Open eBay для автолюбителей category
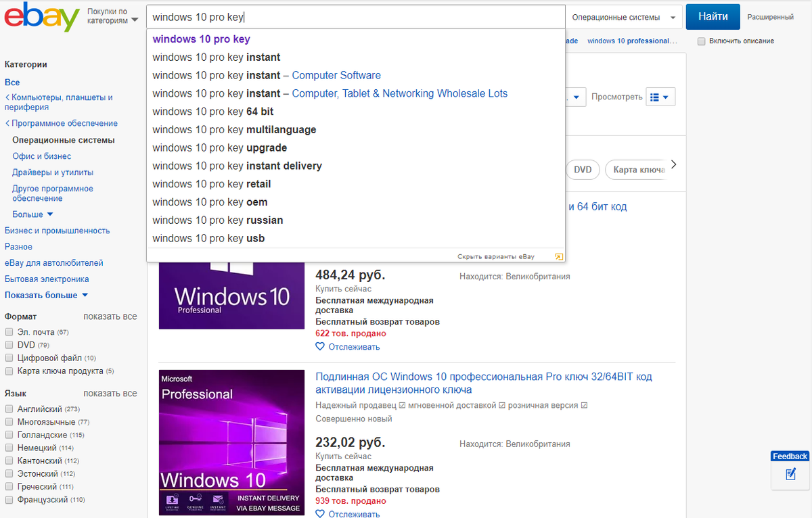Viewport: 812px width, 518px height. 54,263
